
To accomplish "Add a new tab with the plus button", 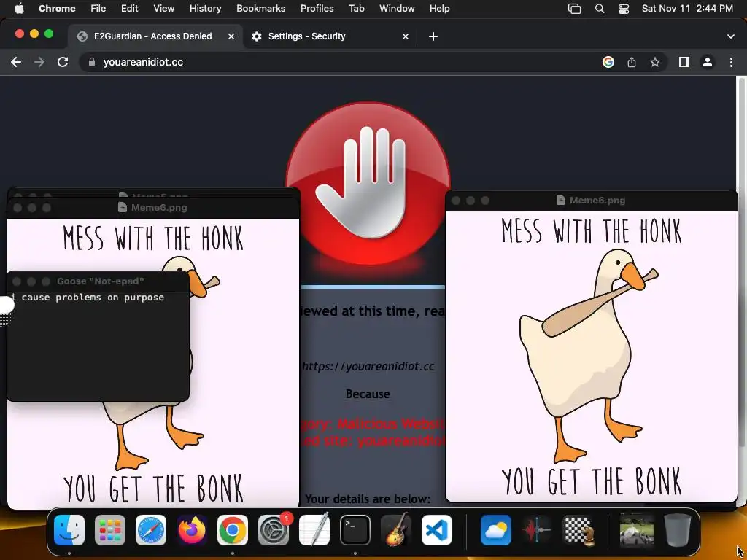I will [x=433, y=36].
